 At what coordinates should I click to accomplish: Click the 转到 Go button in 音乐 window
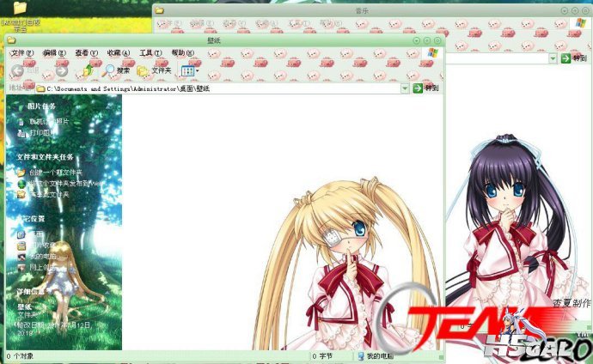[574, 58]
